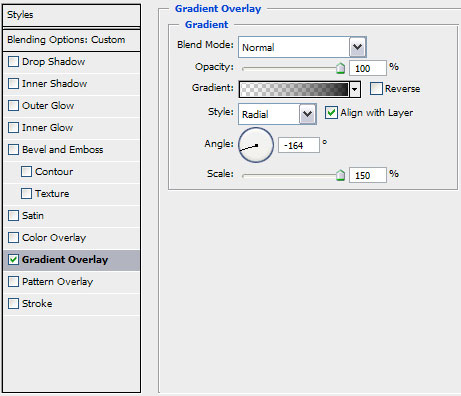The height and width of the screenshot is (396, 461).
Task: Check the Contour sub-option box
Action: click(26, 172)
